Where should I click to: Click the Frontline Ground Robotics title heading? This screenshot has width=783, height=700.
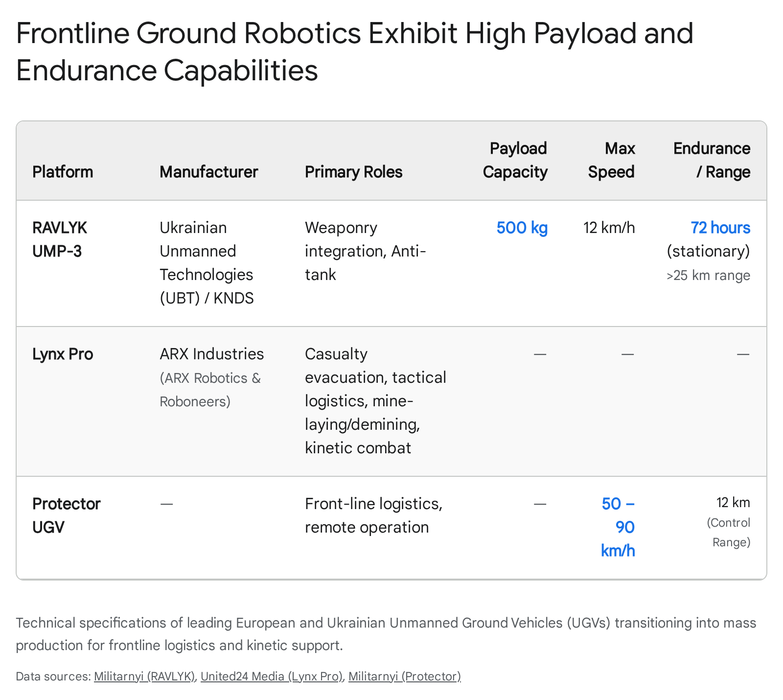[x=355, y=51]
